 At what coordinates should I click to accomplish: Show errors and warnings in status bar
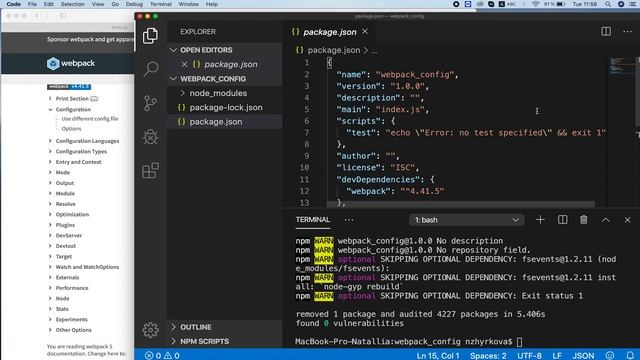coord(162,356)
